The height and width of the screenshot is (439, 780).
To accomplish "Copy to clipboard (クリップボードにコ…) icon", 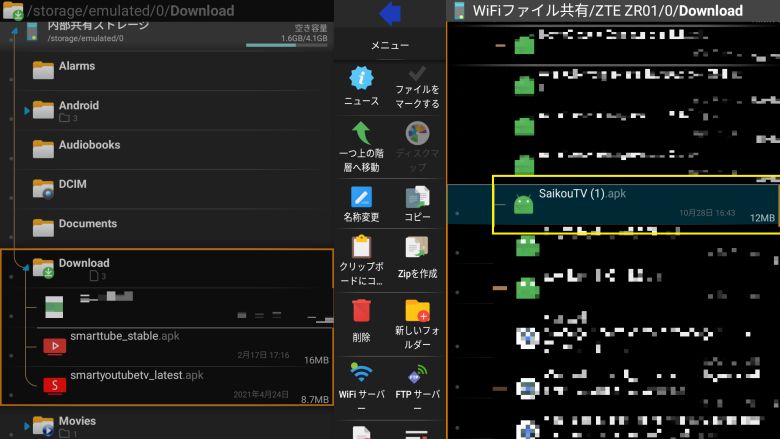I will click(x=362, y=247).
